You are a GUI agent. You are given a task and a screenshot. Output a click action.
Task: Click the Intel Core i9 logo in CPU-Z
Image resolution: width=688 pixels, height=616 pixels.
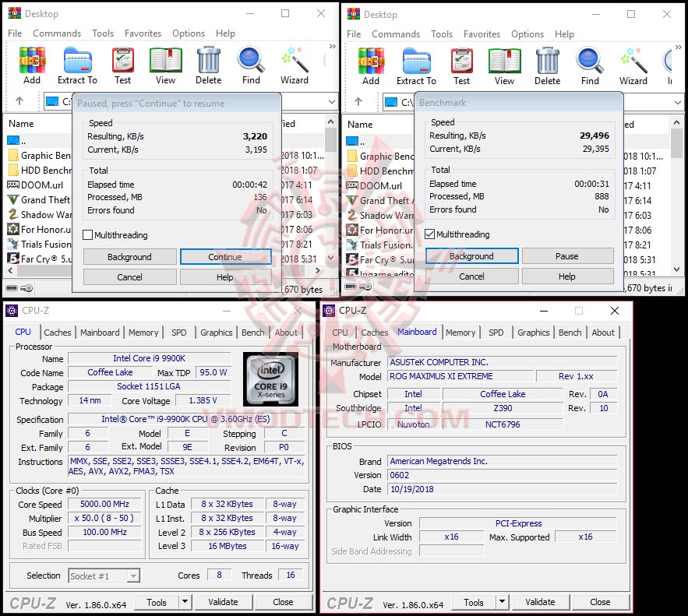tap(270, 378)
